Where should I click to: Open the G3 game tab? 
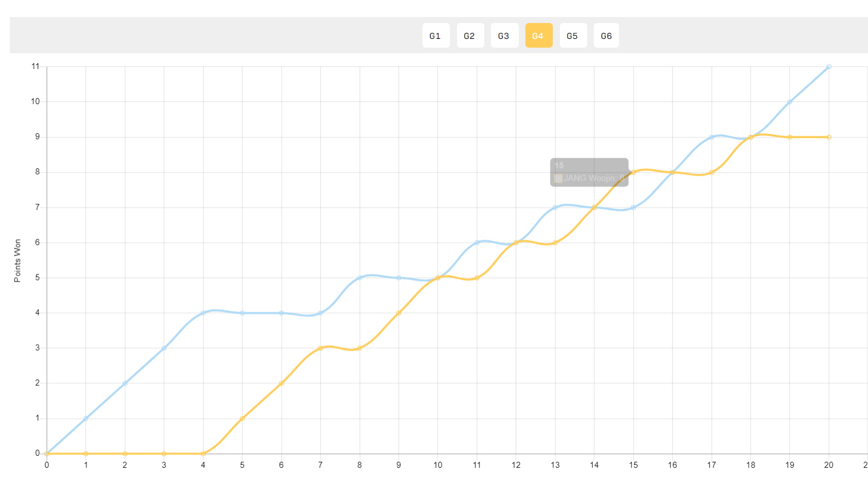click(505, 36)
